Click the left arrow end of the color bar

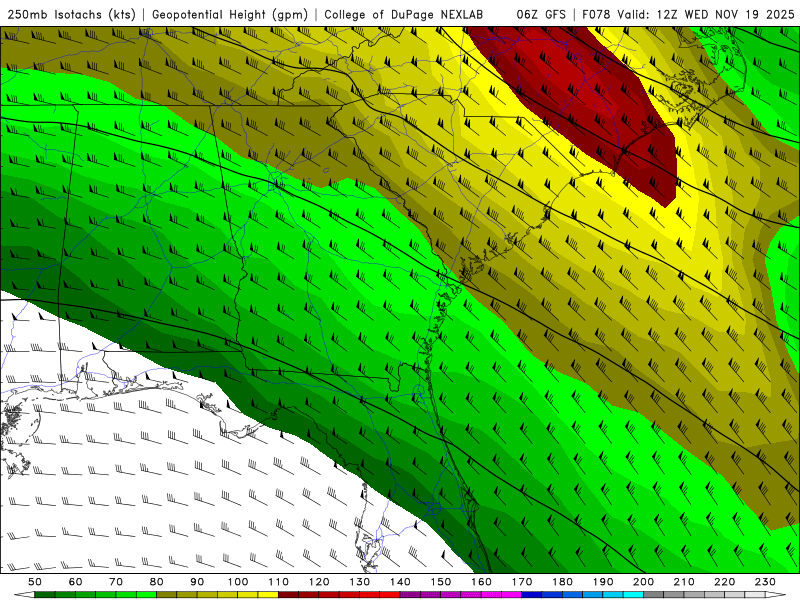pos(24,595)
